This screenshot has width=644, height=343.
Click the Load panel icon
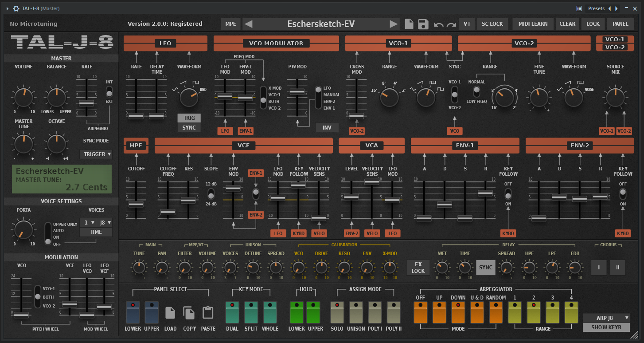(x=170, y=313)
